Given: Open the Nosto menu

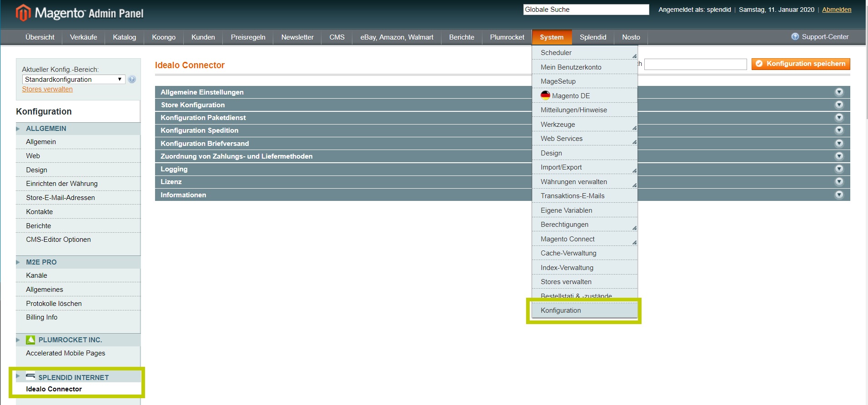Looking at the screenshot, I should [631, 37].
